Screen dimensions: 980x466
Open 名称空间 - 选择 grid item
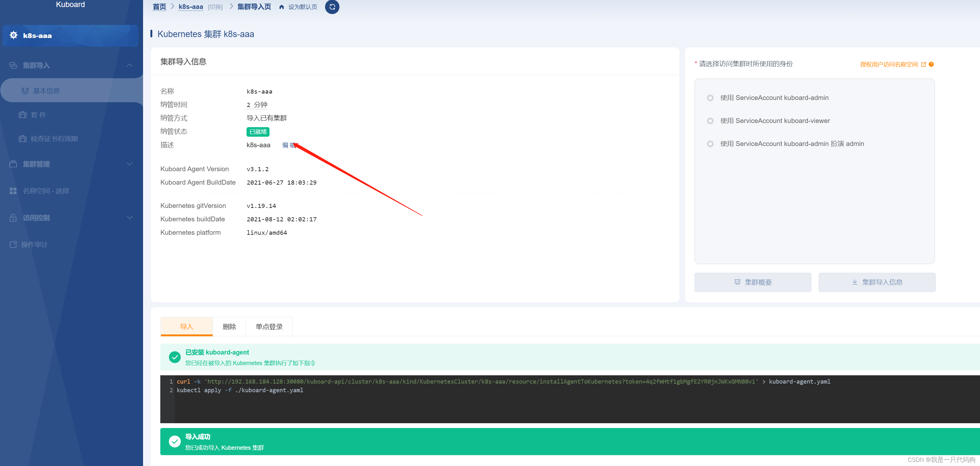point(46,191)
